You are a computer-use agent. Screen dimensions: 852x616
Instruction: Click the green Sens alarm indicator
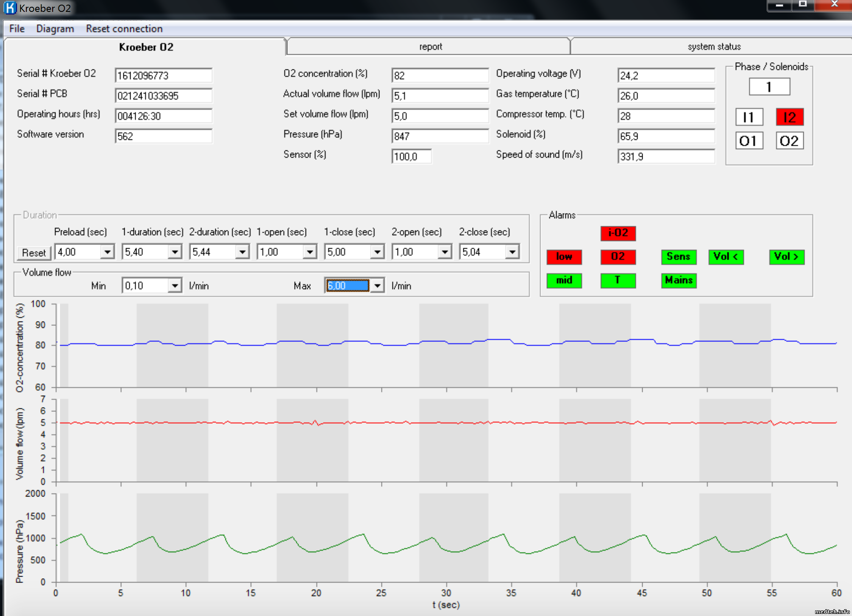click(x=678, y=257)
